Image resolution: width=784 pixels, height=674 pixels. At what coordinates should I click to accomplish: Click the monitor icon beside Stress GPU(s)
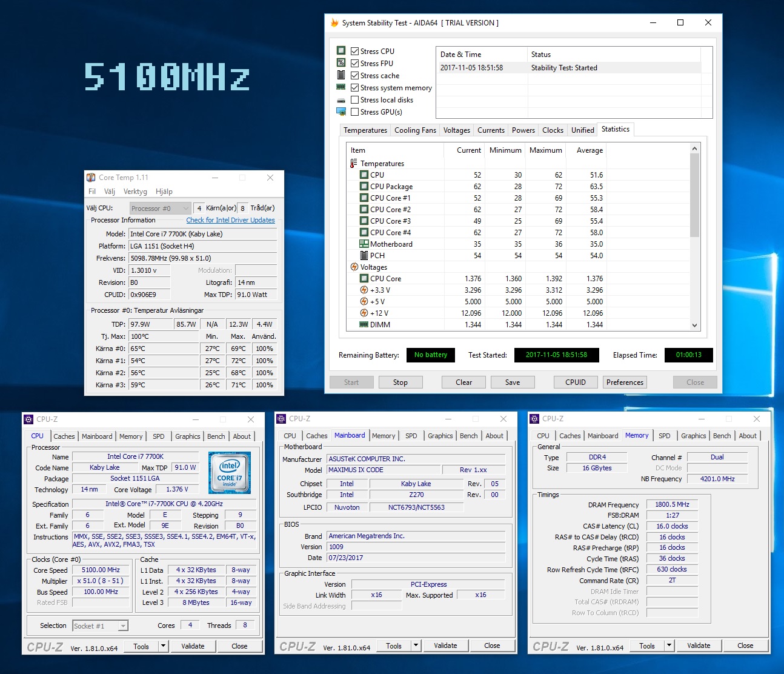pyautogui.click(x=341, y=112)
